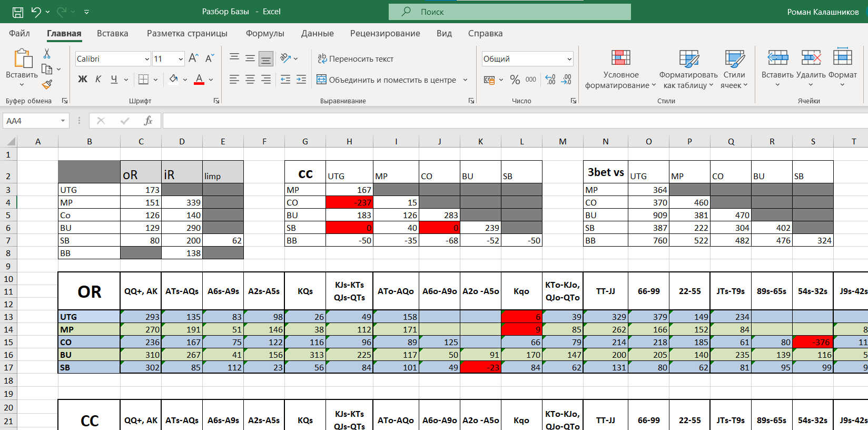Click the Borders icon
This screenshot has width=868, height=430.
click(143, 80)
